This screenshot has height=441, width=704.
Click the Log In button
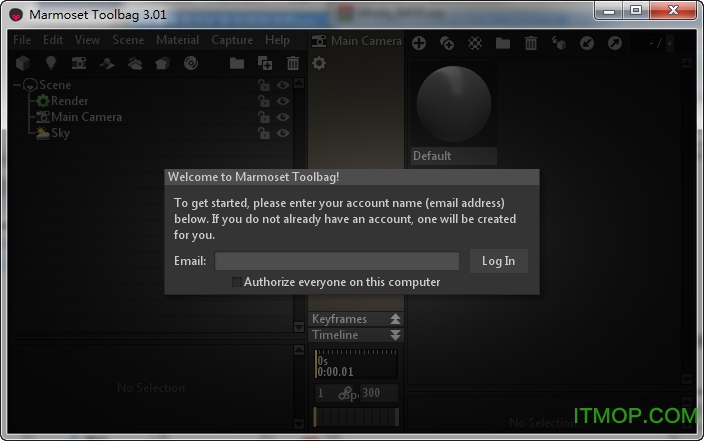click(x=498, y=261)
